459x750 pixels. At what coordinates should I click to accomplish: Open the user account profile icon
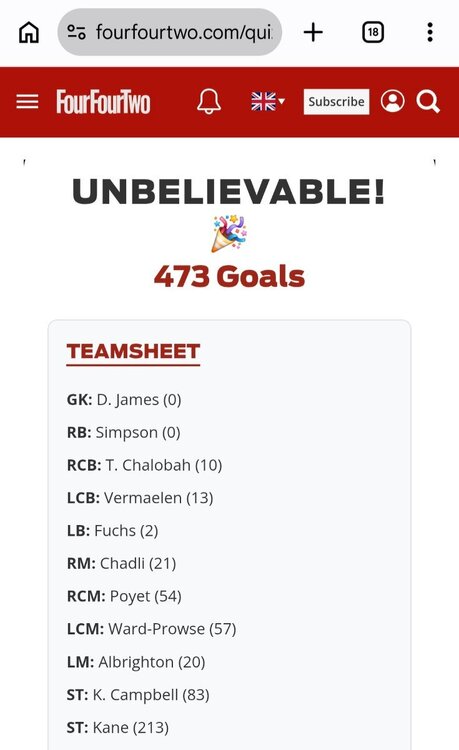tap(393, 101)
